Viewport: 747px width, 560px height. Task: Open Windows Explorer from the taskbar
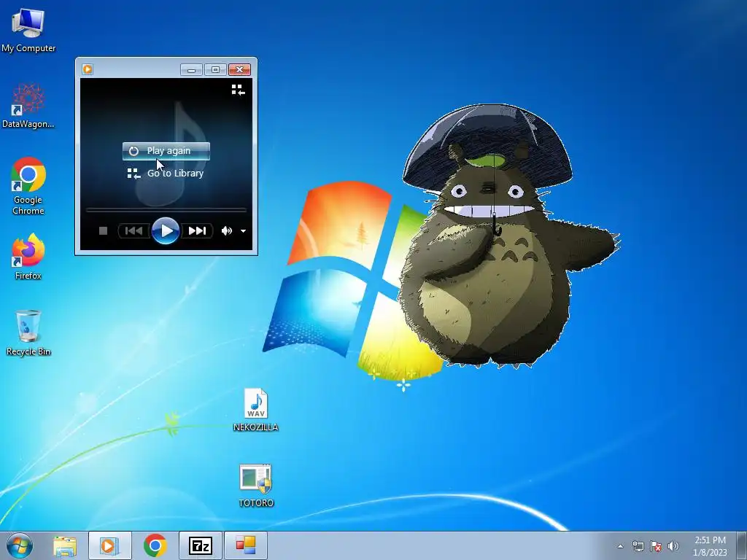coord(65,545)
